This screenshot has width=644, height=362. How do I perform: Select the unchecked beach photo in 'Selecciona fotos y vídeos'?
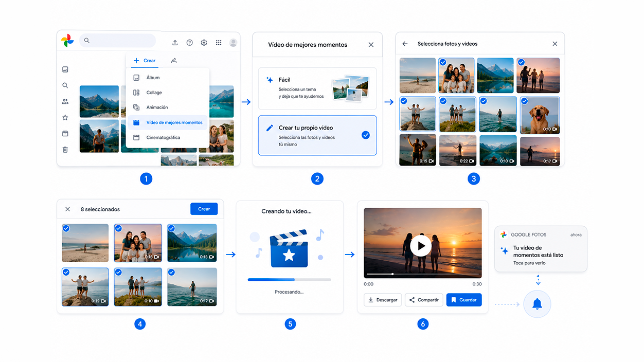418,75
